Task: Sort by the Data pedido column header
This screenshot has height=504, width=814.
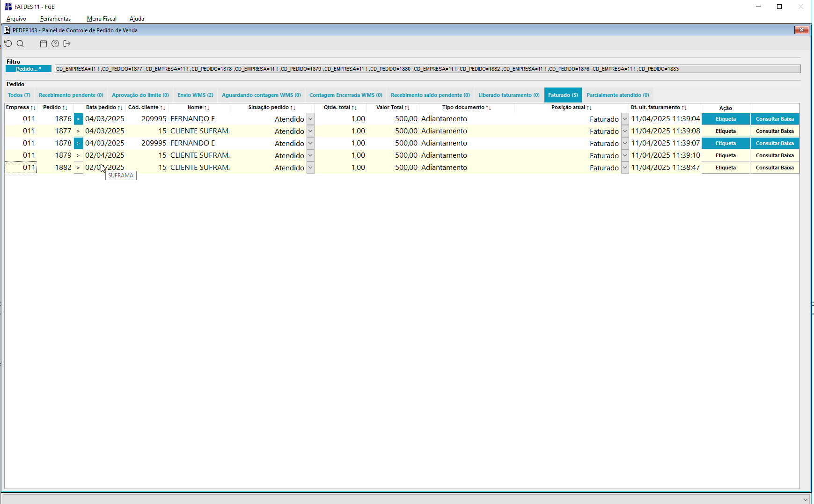Action: pyautogui.click(x=104, y=108)
